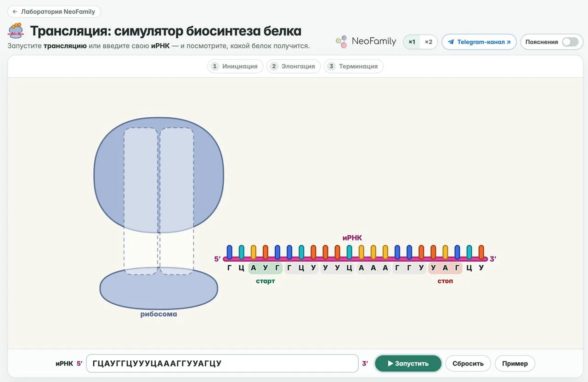
Task: Click the старт label under the strand
Action: pyautogui.click(x=266, y=281)
